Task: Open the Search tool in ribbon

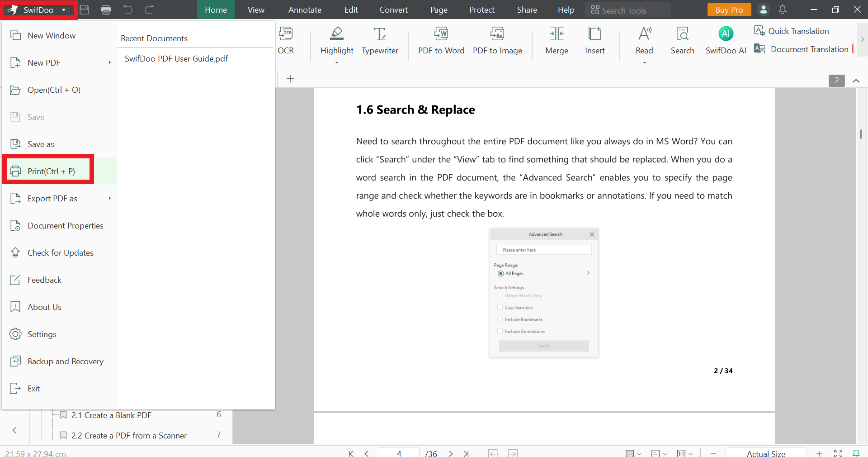Action: click(x=682, y=41)
